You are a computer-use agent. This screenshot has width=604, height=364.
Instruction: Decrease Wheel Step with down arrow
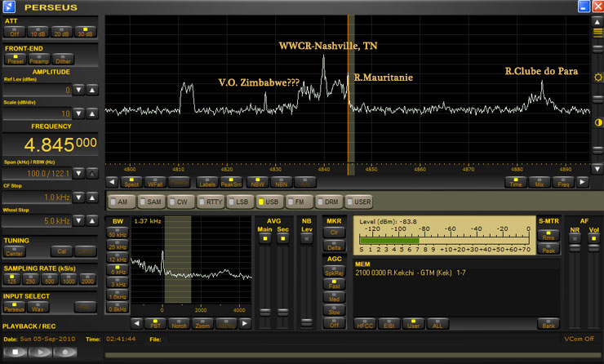(78, 220)
